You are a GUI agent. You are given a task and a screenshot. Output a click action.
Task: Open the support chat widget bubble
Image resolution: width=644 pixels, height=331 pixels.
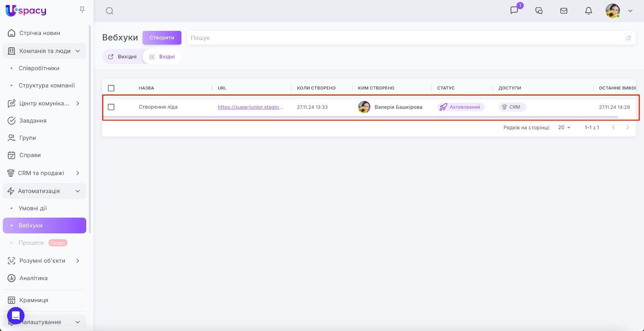[x=16, y=316]
